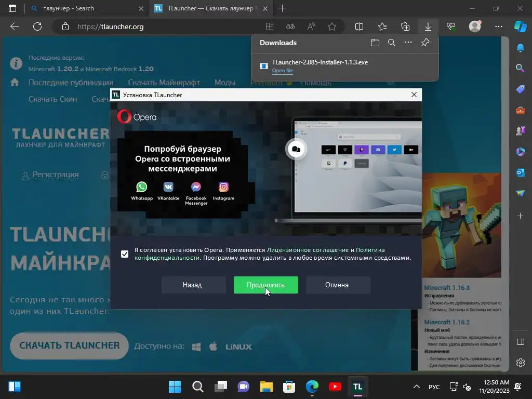The image size is (532, 399).
Task: Click the address bar URL tlauncher.org
Action: [x=110, y=26]
